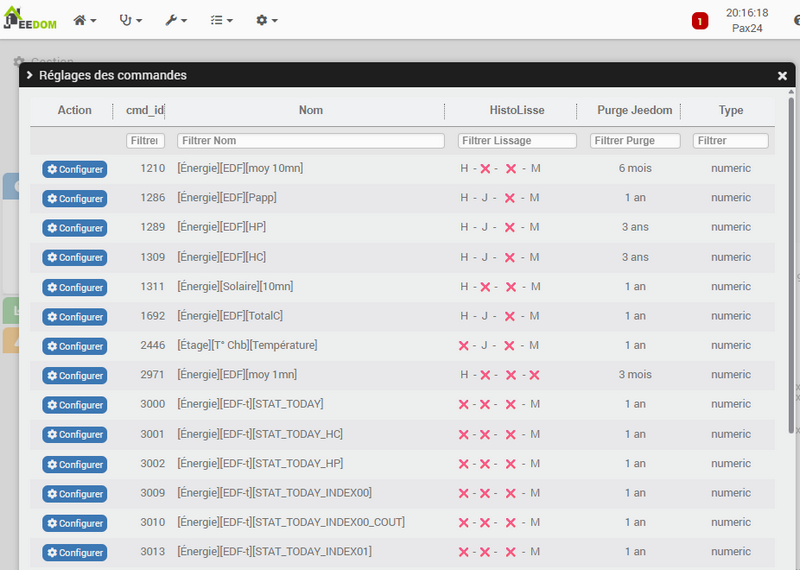Click gear icon on Configurer for 1286 Papp
Image resolution: width=800 pixels, height=570 pixels.
(x=52, y=199)
